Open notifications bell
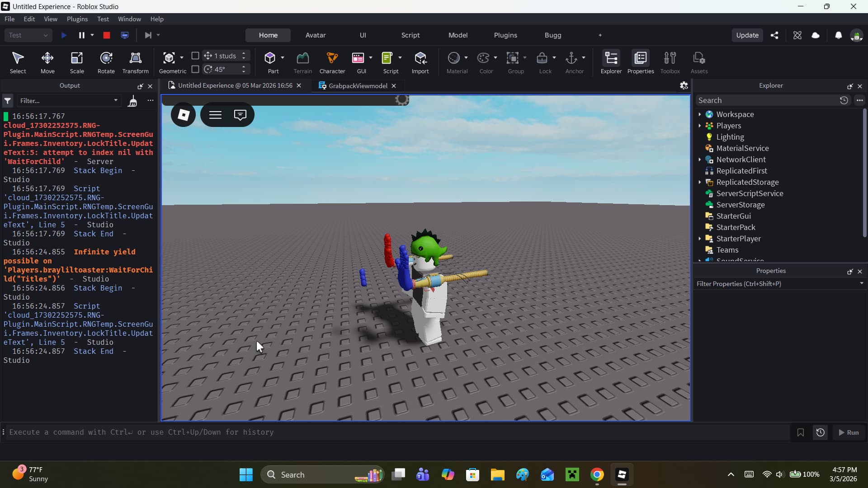Screen dimensions: 868x488 point(838,35)
